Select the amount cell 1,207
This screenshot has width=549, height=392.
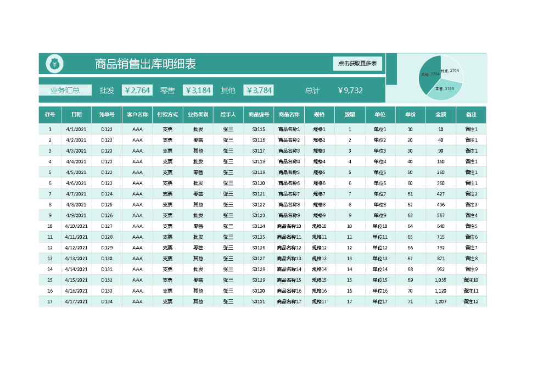441,302
